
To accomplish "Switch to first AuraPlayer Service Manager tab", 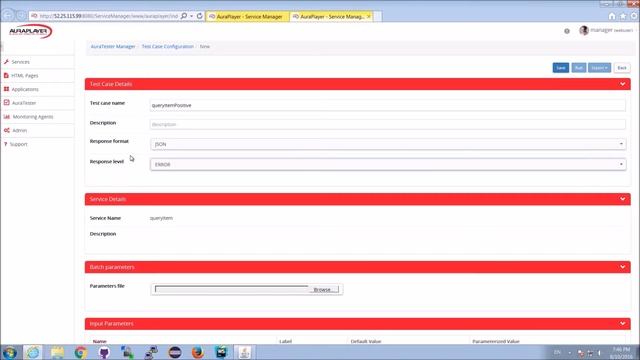I will [247, 16].
